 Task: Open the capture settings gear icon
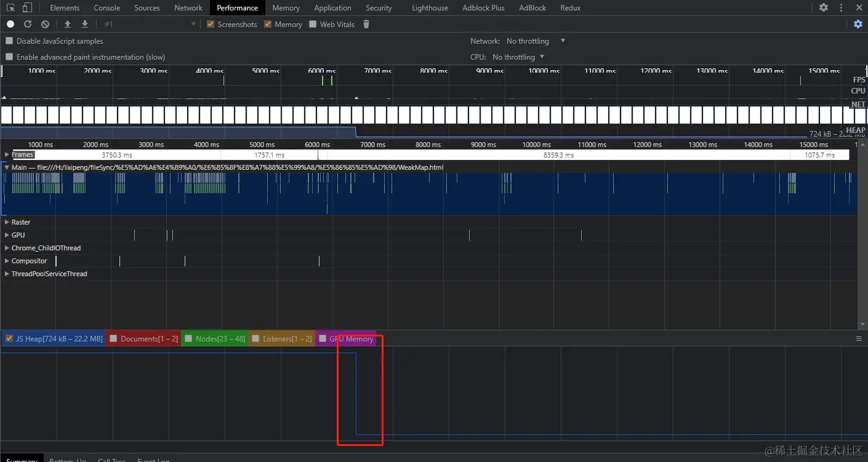pyautogui.click(x=858, y=24)
